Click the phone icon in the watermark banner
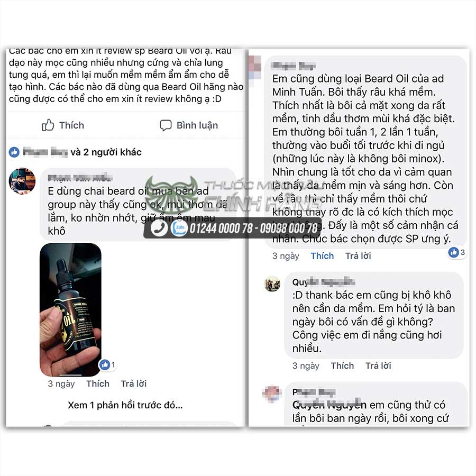 pos(159,228)
